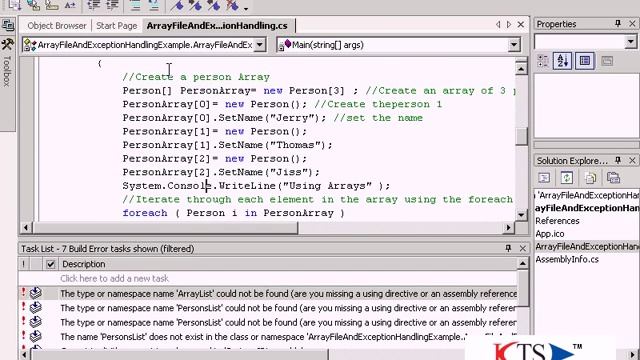Screen dimensions: 640x360
Task: Select References in Solution Explorer
Action: coord(557,221)
